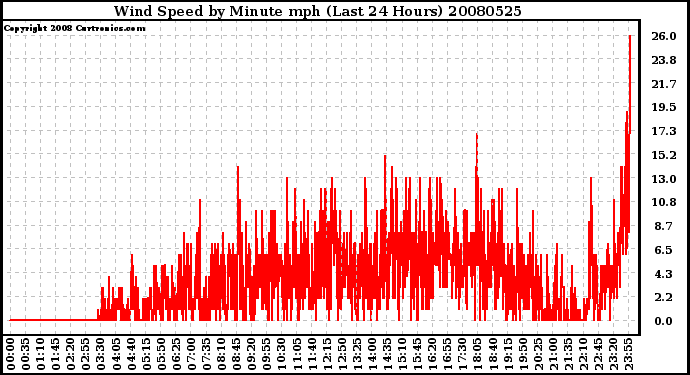Click the 05:15 time axis label

146,354
